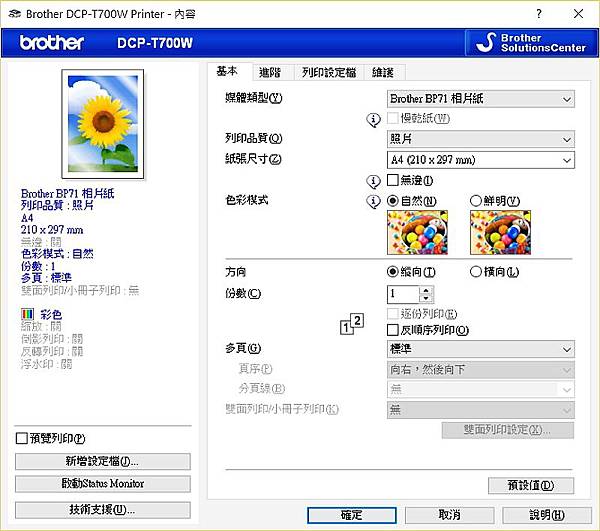Open 媒體類型 media type dropdown

(x=481, y=99)
